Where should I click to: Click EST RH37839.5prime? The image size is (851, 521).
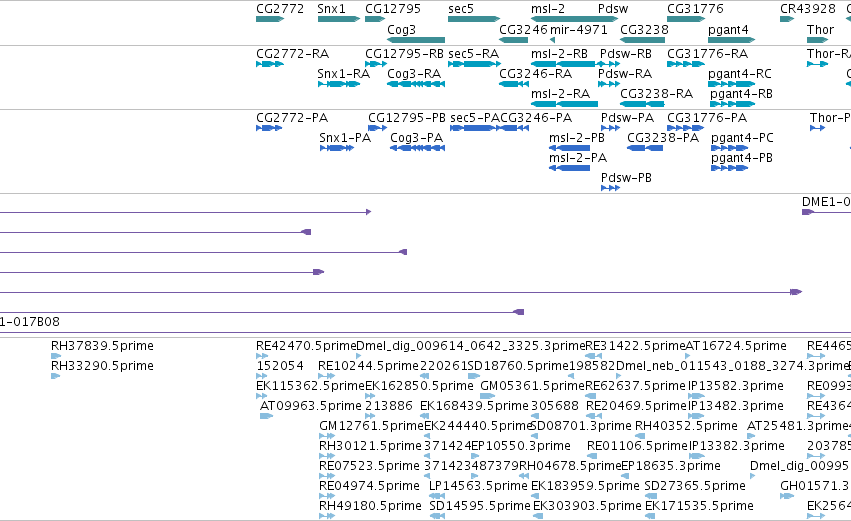pyautogui.click(x=102, y=346)
